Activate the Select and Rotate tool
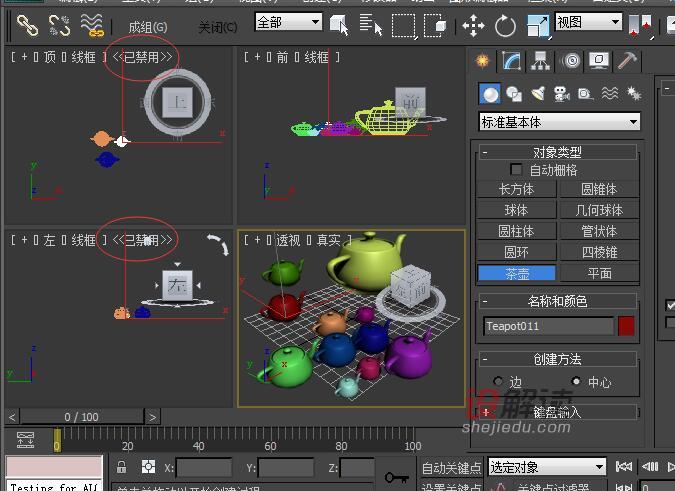 [x=505, y=26]
